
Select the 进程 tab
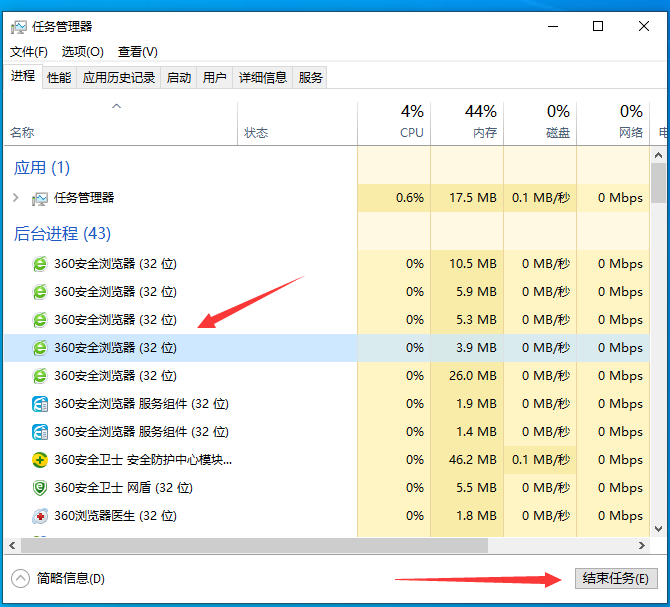coord(23,76)
